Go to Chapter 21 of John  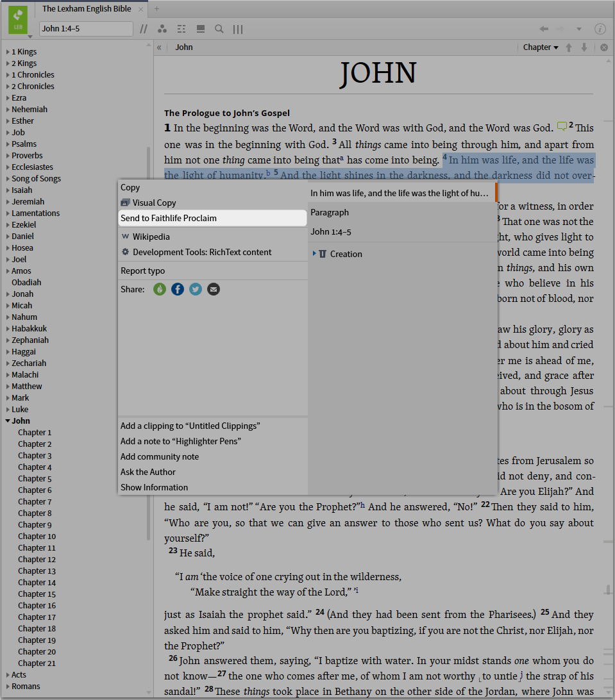37,663
